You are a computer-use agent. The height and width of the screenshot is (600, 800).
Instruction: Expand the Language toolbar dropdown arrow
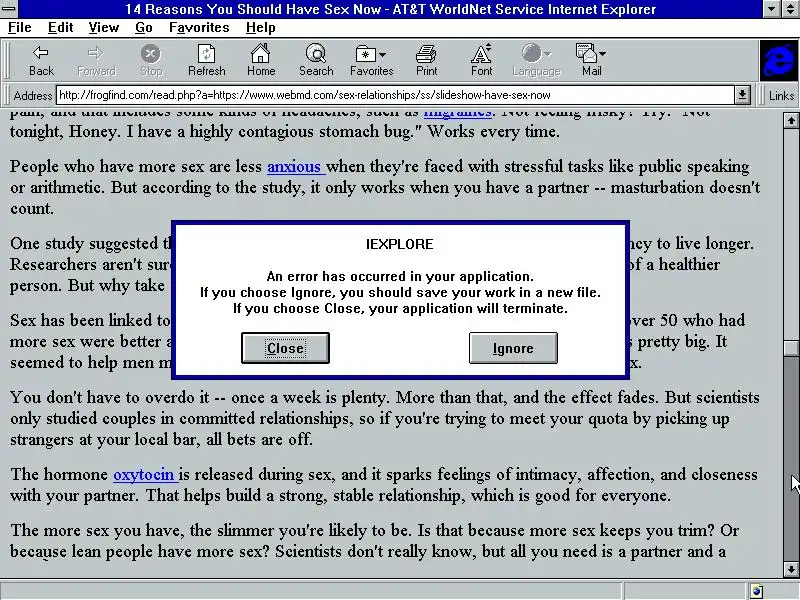click(547, 53)
